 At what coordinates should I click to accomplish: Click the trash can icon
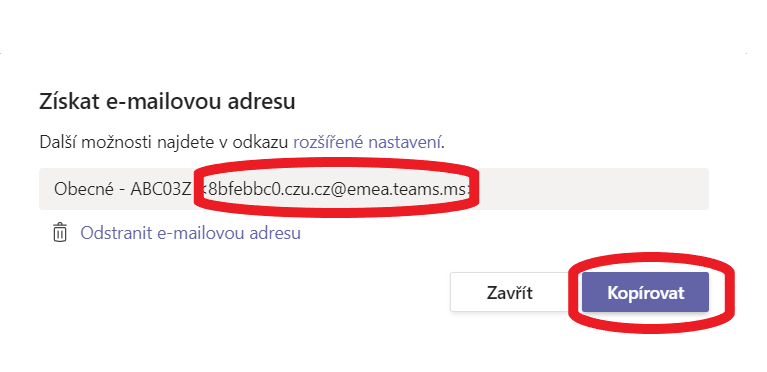(x=60, y=232)
